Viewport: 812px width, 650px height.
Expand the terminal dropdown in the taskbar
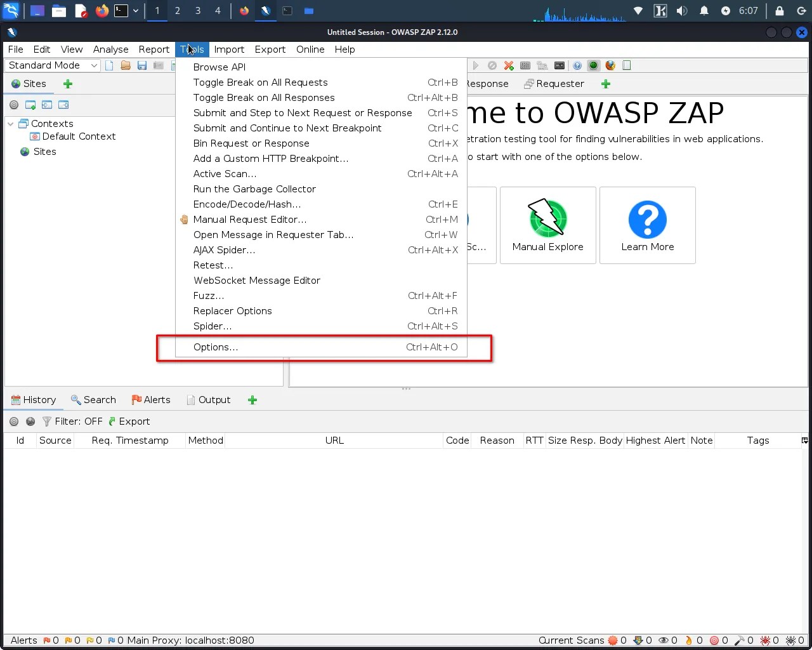click(135, 11)
